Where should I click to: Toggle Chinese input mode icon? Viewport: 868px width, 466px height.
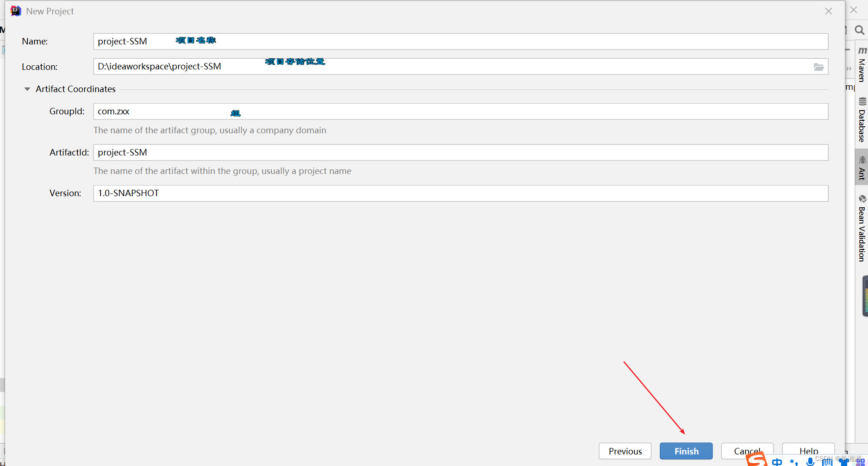(x=777, y=462)
